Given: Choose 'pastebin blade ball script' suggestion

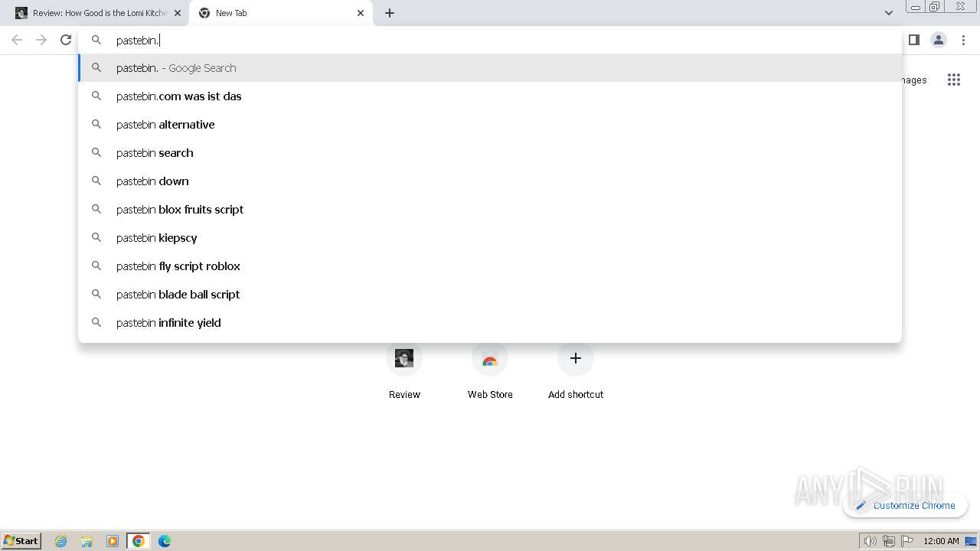Looking at the screenshot, I should (490, 295).
